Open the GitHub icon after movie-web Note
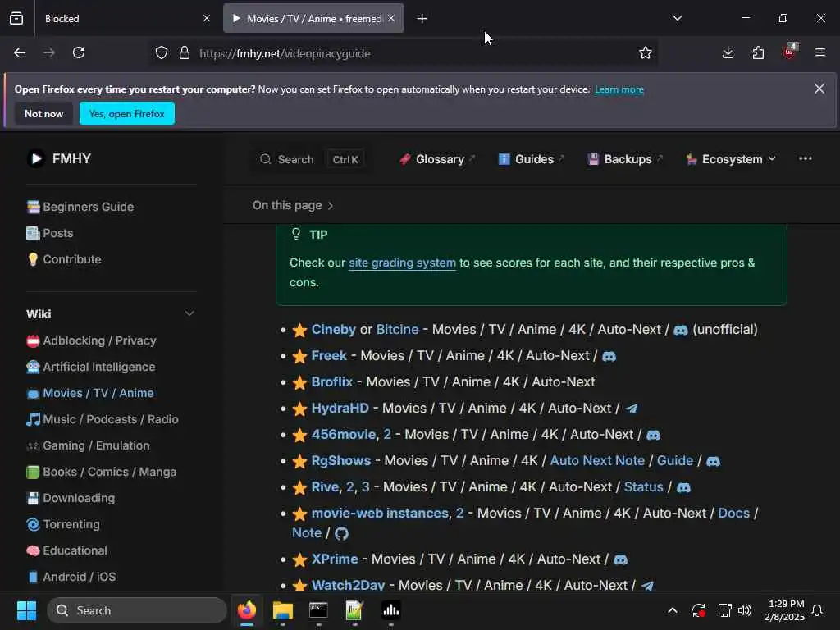 [x=341, y=533]
